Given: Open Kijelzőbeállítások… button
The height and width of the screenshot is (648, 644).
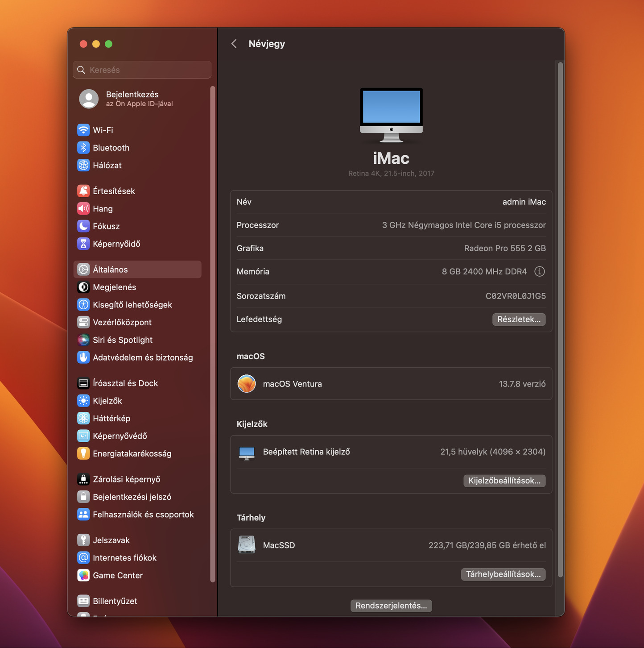Looking at the screenshot, I should coord(504,481).
